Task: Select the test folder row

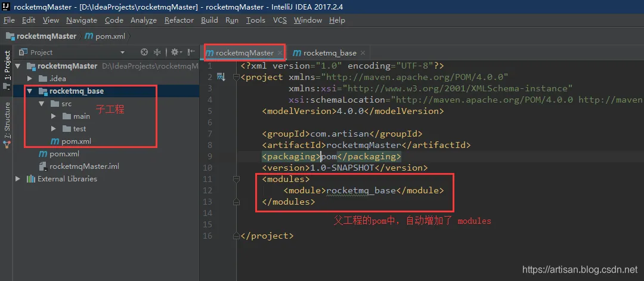Action: coord(106,129)
